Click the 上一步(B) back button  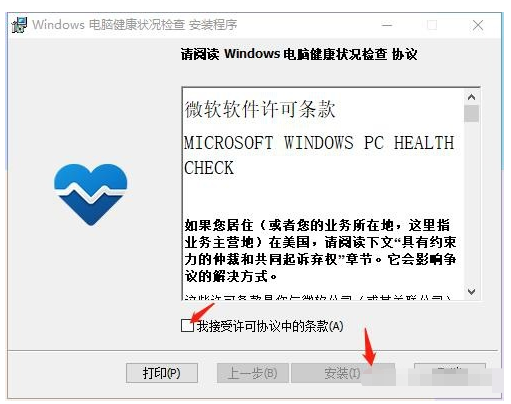[252, 373]
